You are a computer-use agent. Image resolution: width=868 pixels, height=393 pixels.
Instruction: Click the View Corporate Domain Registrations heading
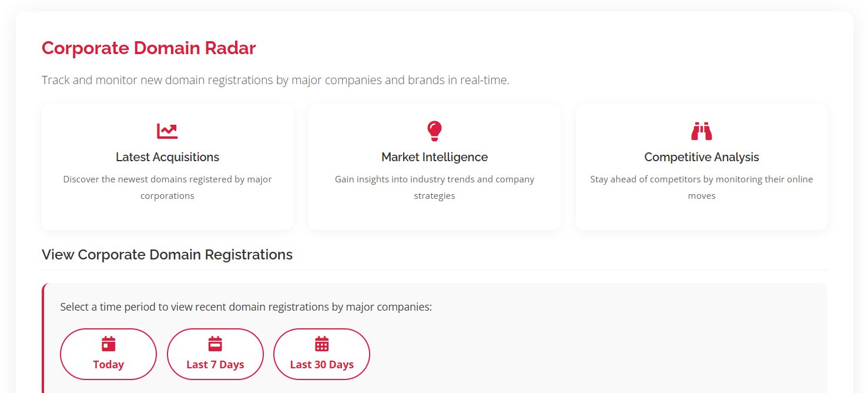coord(167,255)
